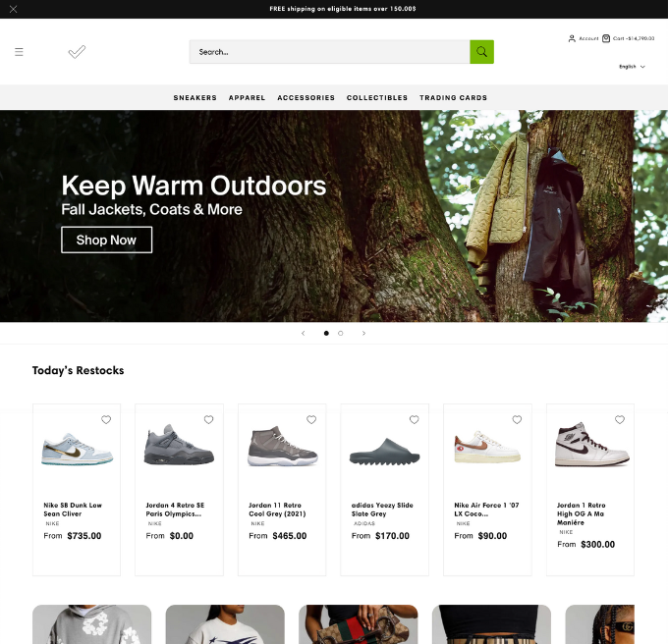Open the Trading Cards menu
668x644 pixels.
453,97
